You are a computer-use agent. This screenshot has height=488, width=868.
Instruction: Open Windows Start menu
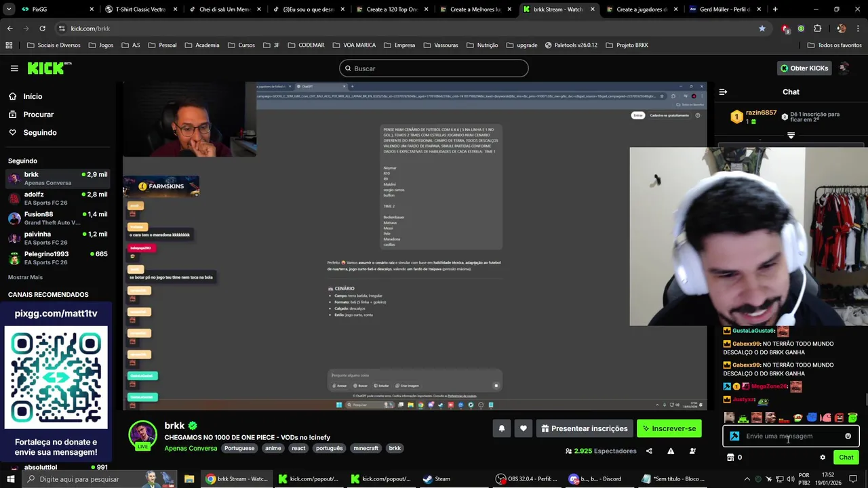[x=11, y=479]
